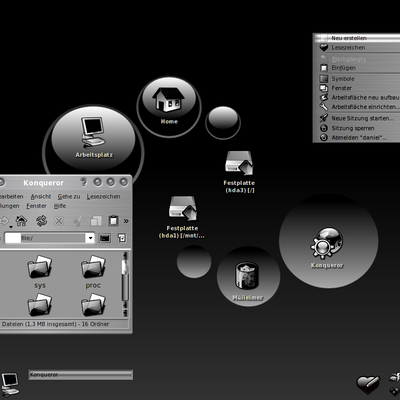Image resolution: width=400 pixels, height=400 pixels.
Task: Choose Arbeitsfläche neu aufbauen
Action: (x=357, y=98)
